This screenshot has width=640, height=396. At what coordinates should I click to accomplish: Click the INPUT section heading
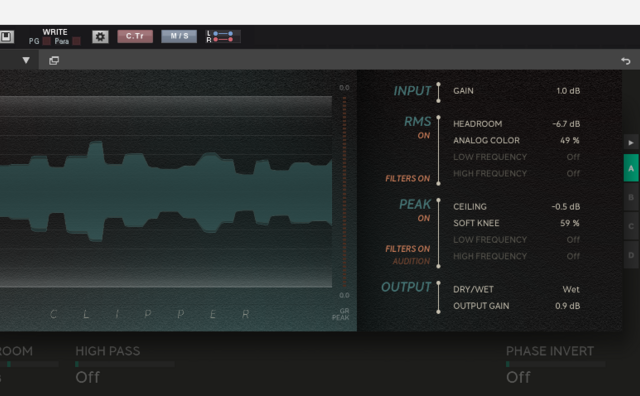pos(412,91)
